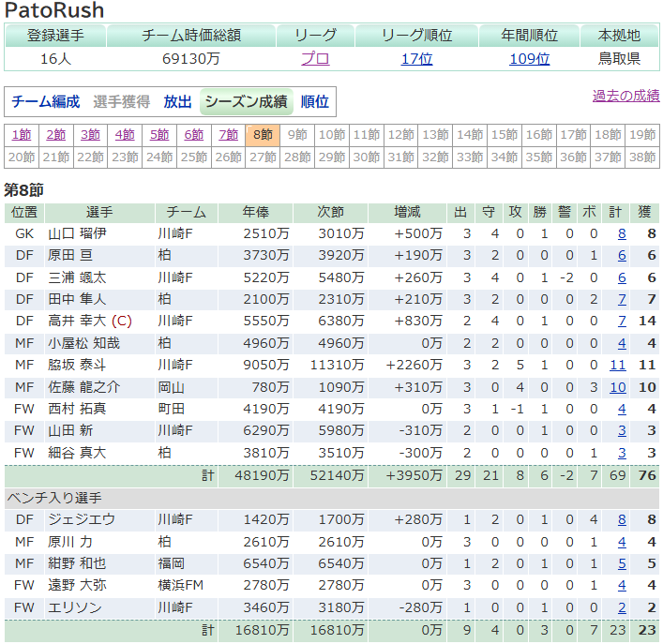Viewport: 663px width, 644px height.
Task: Click the 19節 round cell
Action: [x=642, y=135]
